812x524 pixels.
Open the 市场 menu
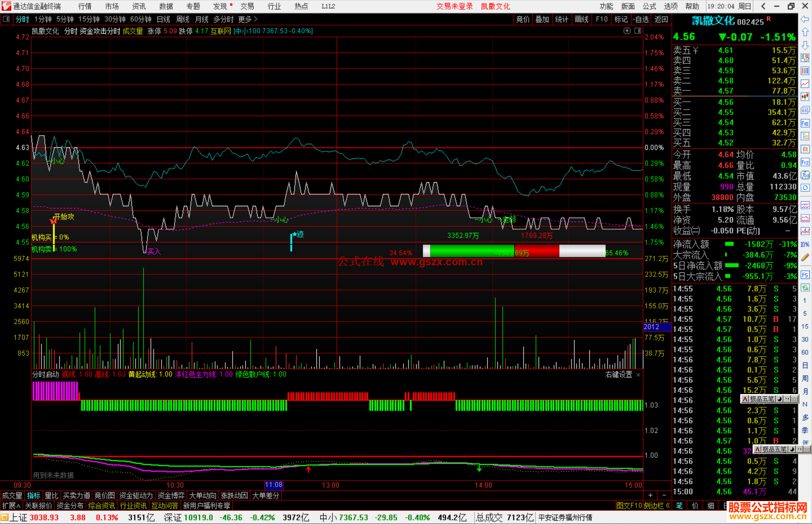pyautogui.click(x=112, y=6)
